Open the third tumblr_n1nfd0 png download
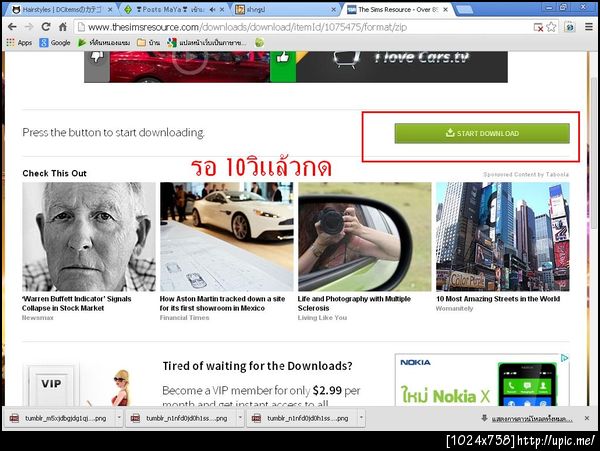Viewport: 600px width, 451px height. pyautogui.click(x=302, y=418)
